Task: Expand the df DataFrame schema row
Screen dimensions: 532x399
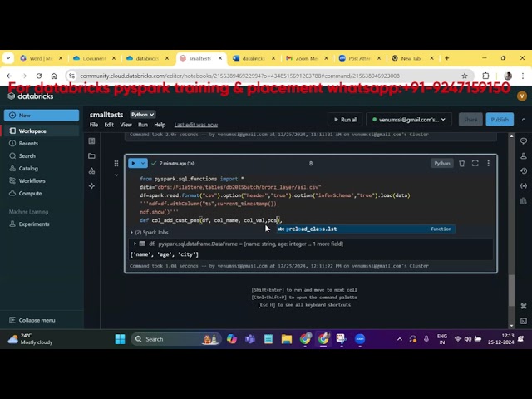Action: [135, 244]
